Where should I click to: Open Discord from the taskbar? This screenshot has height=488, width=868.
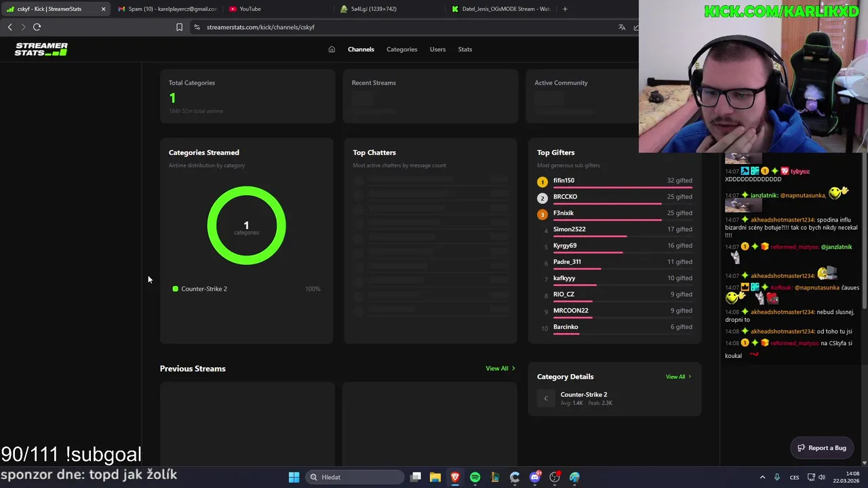coord(535,477)
